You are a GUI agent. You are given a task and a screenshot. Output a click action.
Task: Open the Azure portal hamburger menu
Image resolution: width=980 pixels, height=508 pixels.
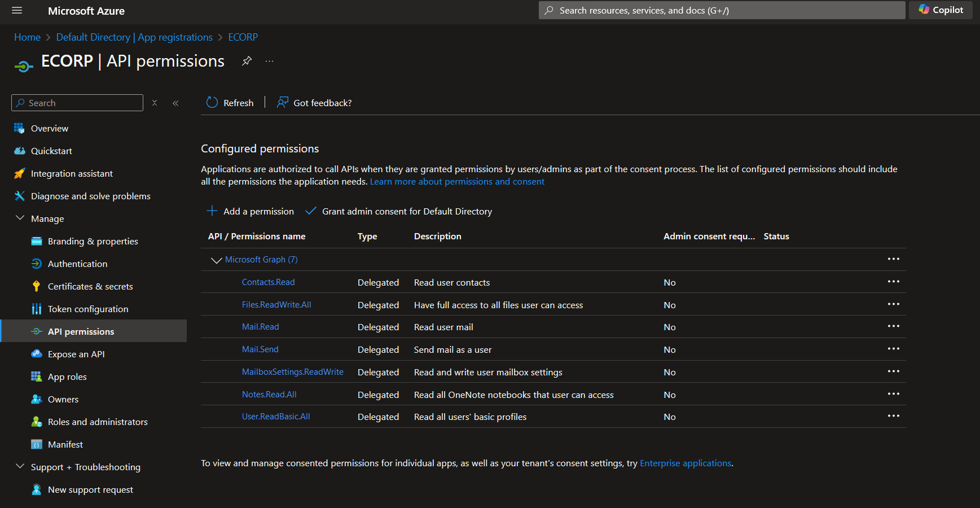click(17, 10)
